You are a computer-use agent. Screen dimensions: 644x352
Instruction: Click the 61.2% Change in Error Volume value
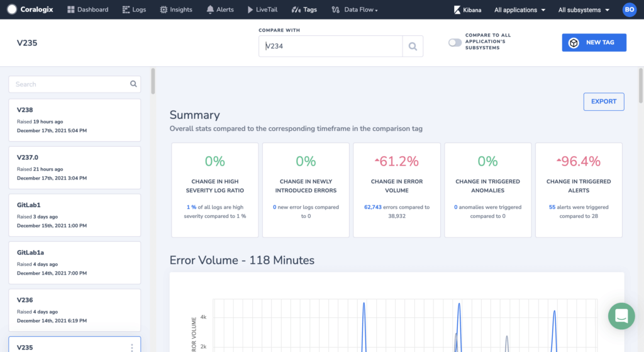[396, 161]
